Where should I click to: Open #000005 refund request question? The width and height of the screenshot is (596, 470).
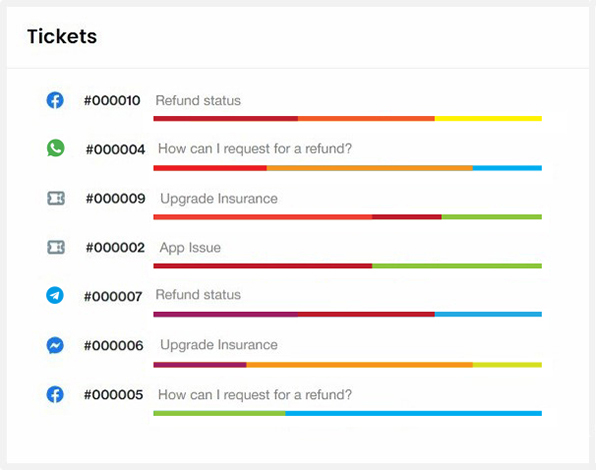click(255, 395)
